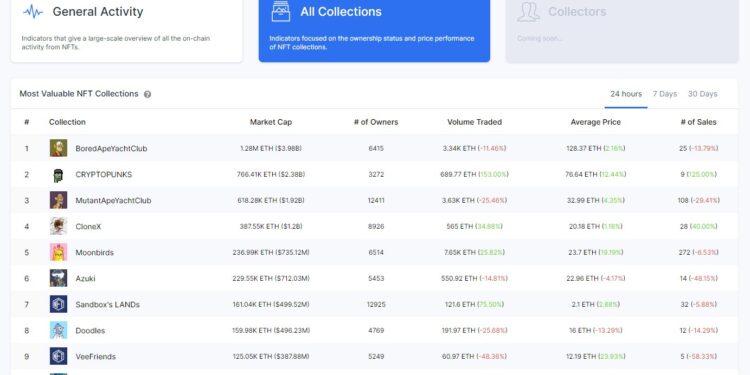This screenshot has width=750, height=375.
Task: Click the 125.05K ETH ($387.88M) market cap
Action: [x=271, y=357]
